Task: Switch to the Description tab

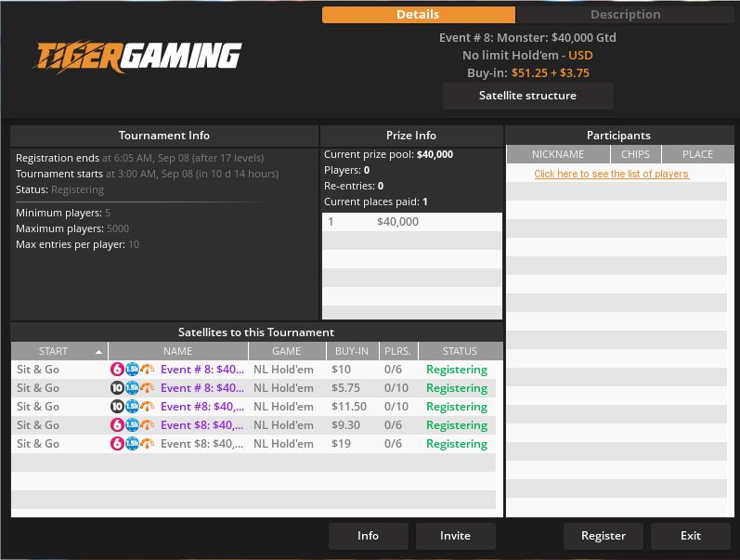Action: point(625,15)
